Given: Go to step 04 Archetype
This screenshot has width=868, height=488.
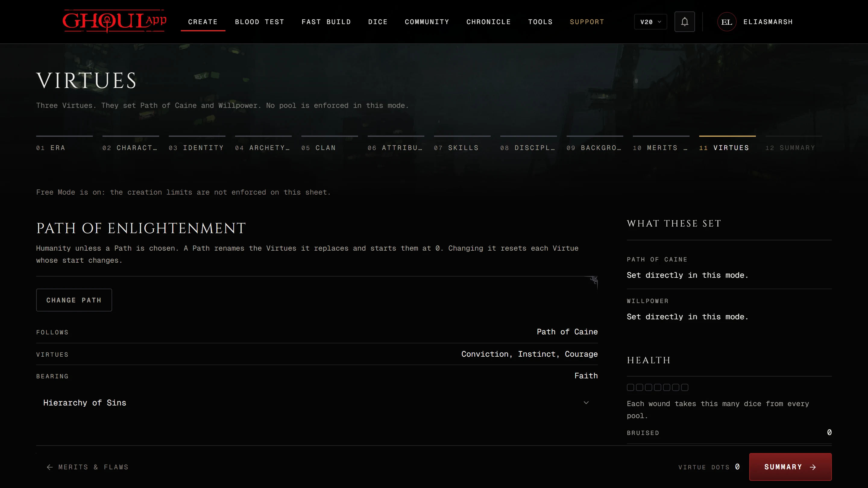Looking at the screenshot, I should (x=263, y=144).
